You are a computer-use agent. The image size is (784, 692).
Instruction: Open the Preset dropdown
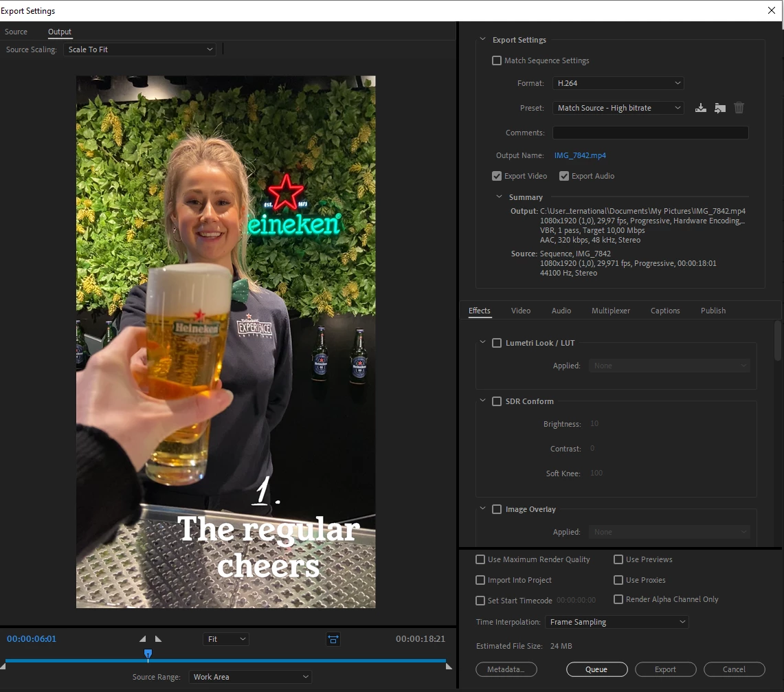(618, 108)
